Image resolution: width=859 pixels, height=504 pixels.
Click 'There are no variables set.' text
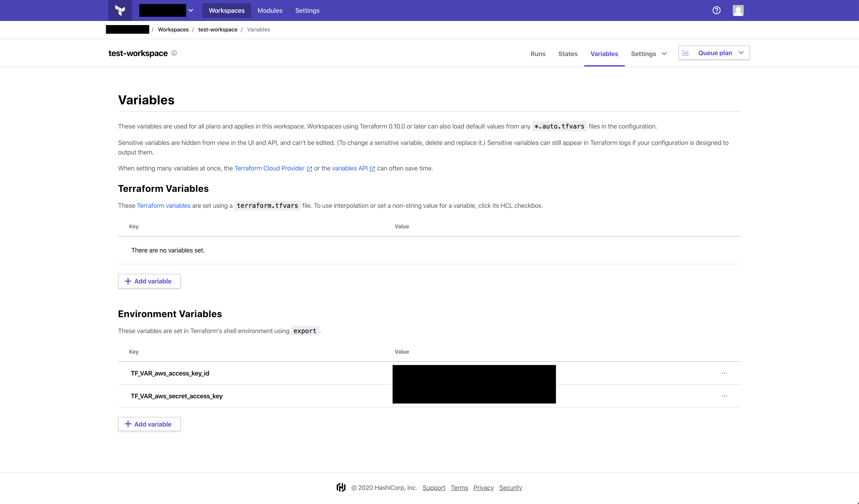168,250
